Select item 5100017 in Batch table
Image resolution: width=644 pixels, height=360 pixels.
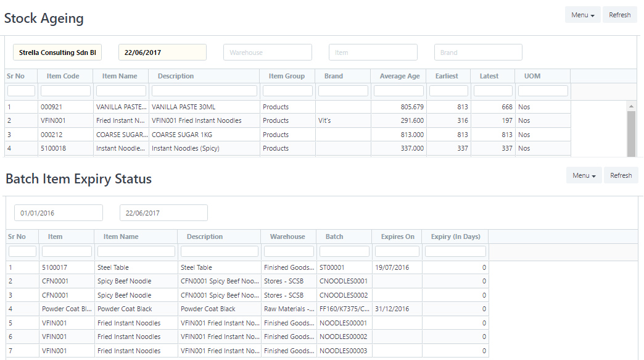click(x=67, y=267)
